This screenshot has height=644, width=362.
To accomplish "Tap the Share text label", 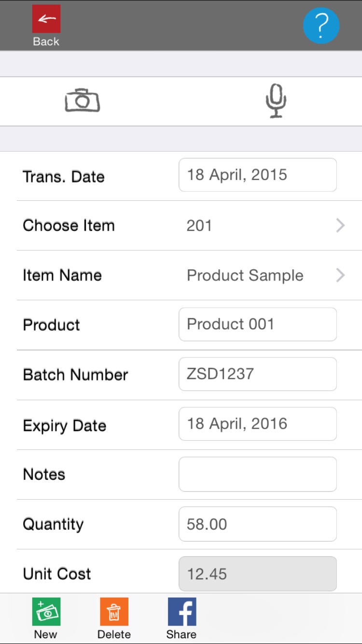I will click(x=181, y=634).
